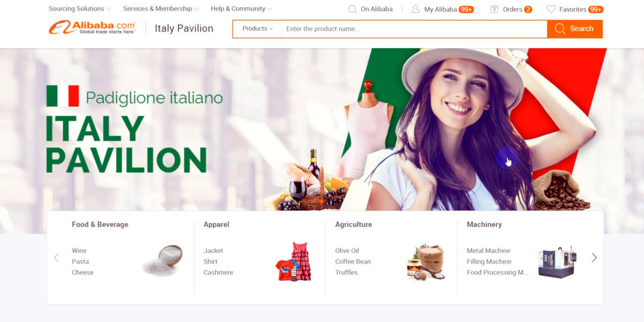
Task: Click the Apparel dress thumbnail image
Action: pyautogui.click(x=293, y=261)
